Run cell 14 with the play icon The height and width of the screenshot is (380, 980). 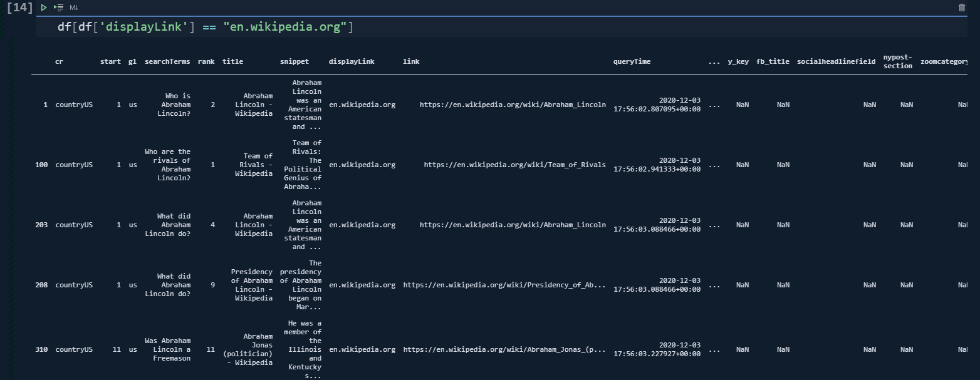point(44,8)
